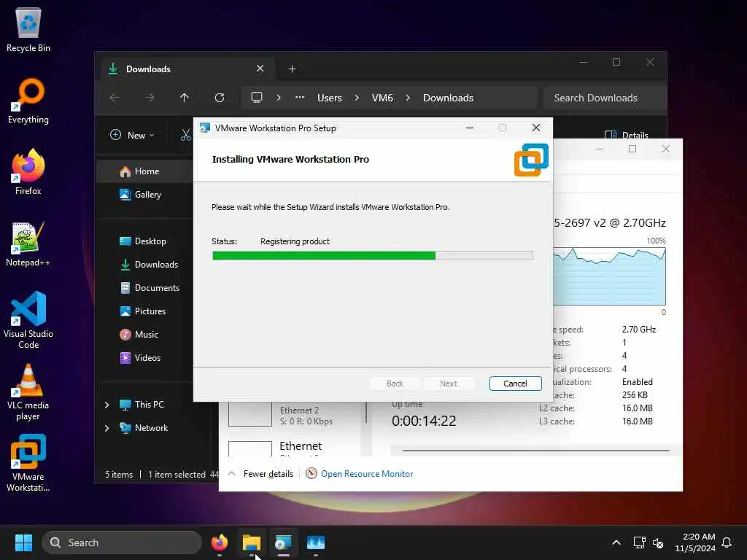Click the Users breadcrumb in the address bar
747x560 pixels.
[329, 98]
